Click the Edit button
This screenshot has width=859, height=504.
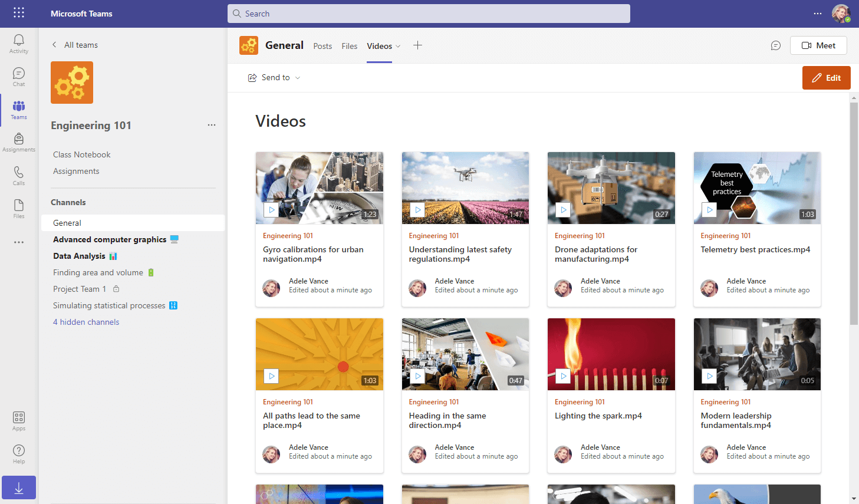point(826,77)
